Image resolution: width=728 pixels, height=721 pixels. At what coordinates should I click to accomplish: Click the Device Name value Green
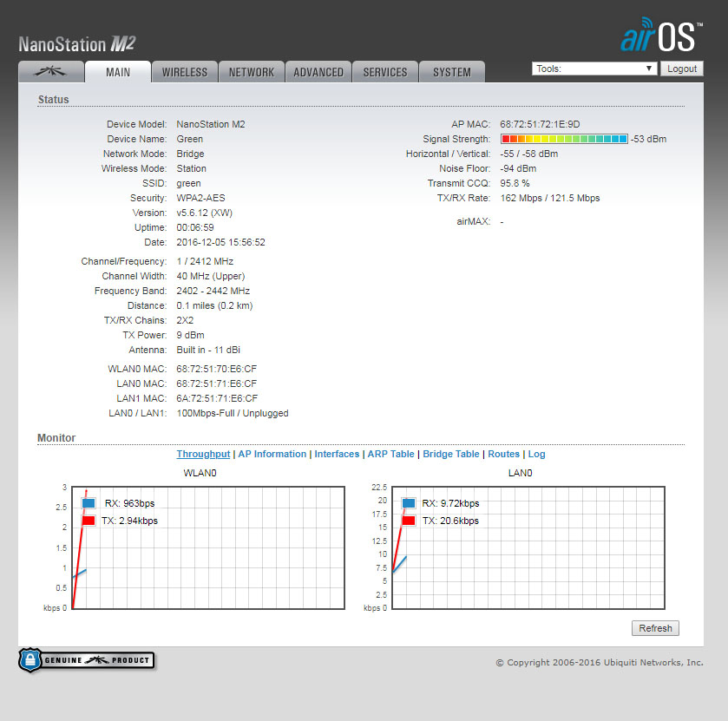coord(189,139)
